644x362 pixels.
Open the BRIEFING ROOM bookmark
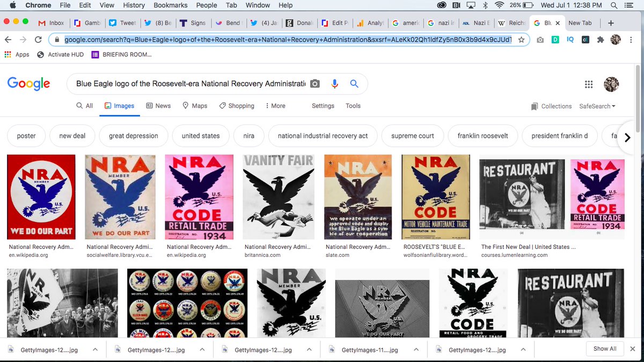pos(121,54)
